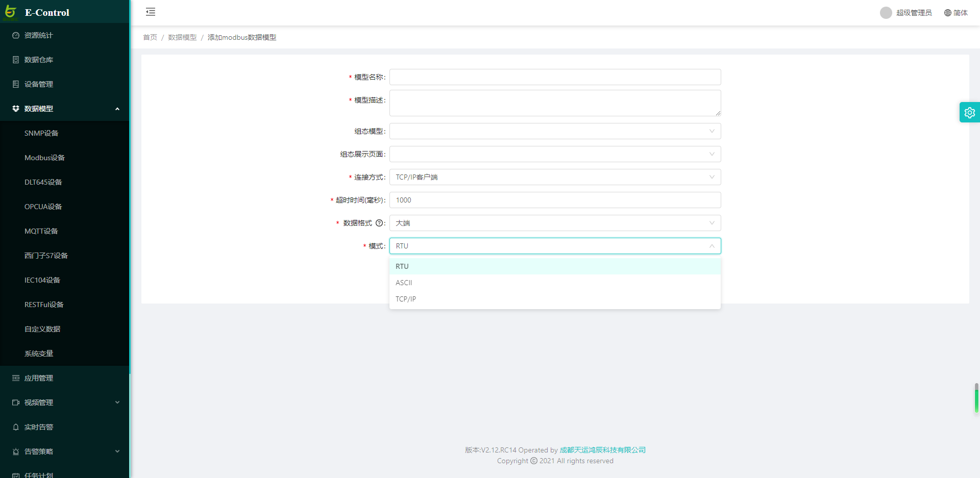This screenshot has height=478, width=980.
Task: Expand the 告警策略 submenu arrow
Action: [x=117, y=451]
